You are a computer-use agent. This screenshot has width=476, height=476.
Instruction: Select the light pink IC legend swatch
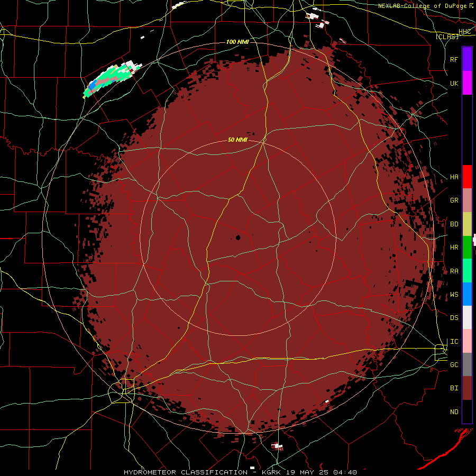pos(467,341)
